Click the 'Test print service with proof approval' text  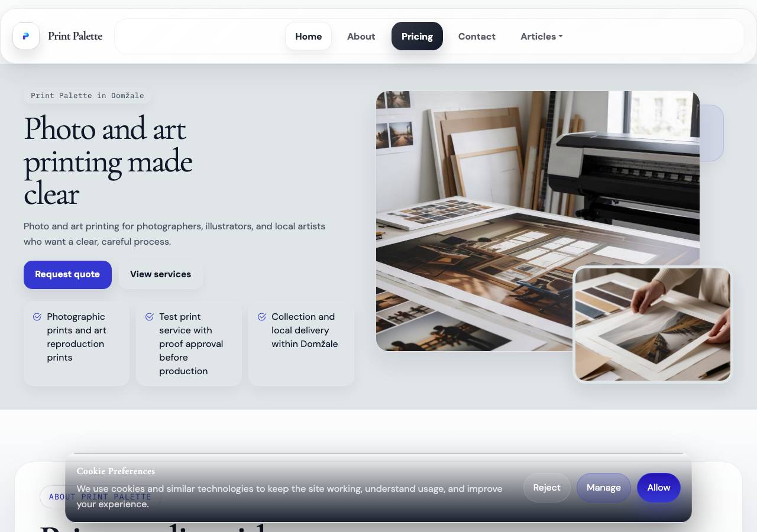pos(191,344)
